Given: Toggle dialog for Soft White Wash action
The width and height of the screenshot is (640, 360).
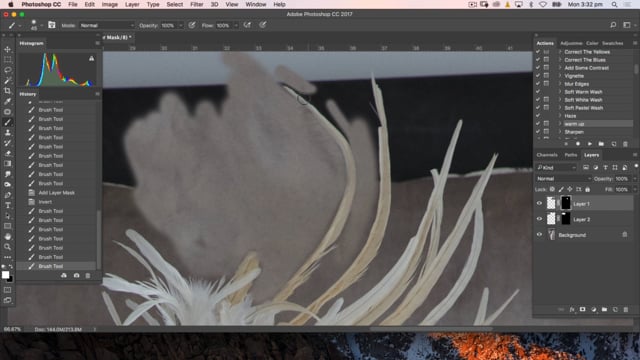Looking at the screenshot, I should (546, 99).
